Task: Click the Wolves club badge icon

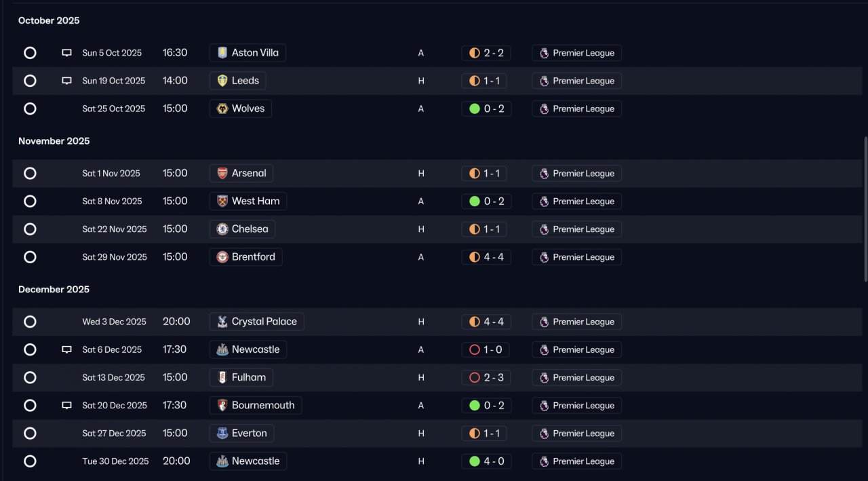Action: [222, 109]
